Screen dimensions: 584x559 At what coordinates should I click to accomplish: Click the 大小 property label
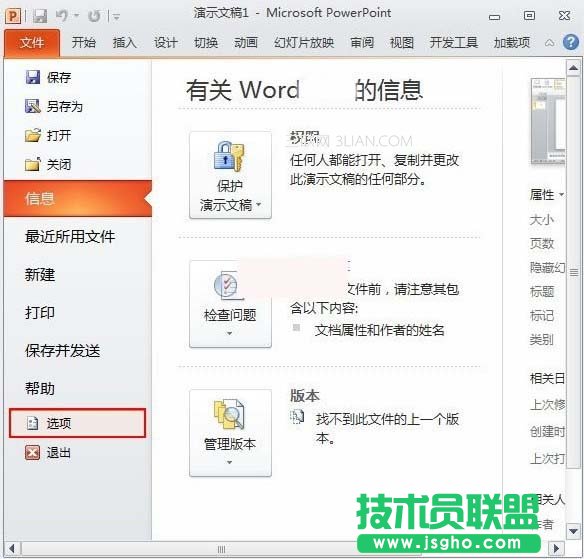(x=542, y=220)
